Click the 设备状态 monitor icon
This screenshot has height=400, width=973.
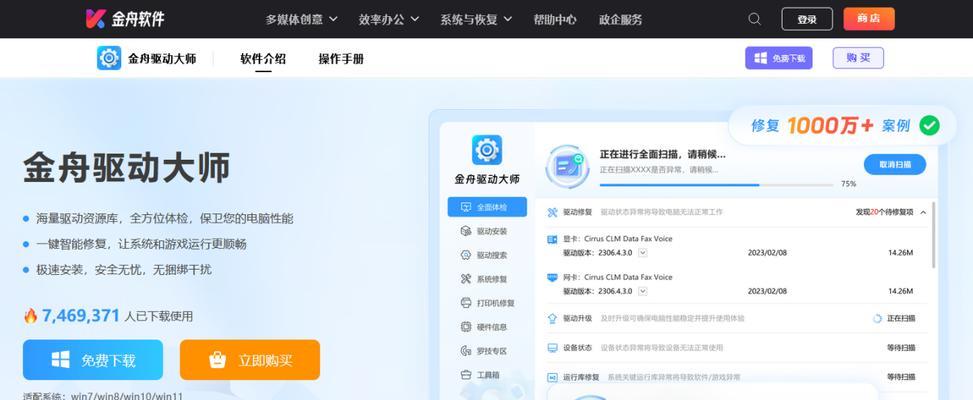(552, 348)
